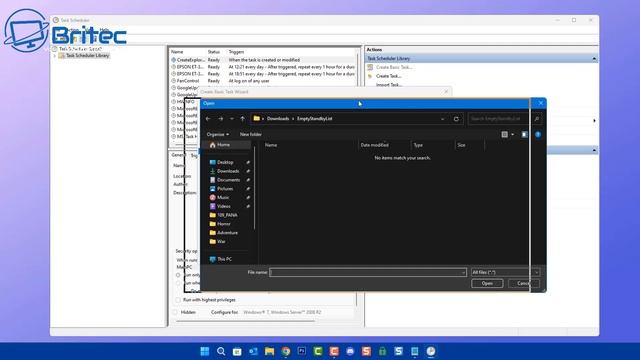Click the Search EmptyStandbyList field
Image resolution: width=640 pixels, height=360 pixels.
point(500,119)
